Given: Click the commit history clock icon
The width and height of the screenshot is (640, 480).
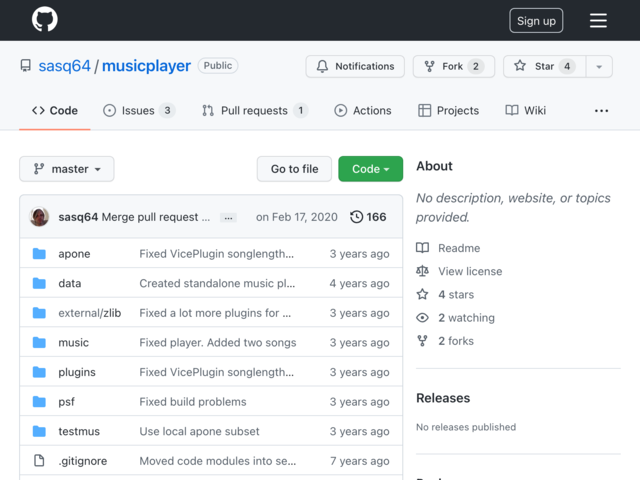Looking at the screenshot, I should (356, 217).
